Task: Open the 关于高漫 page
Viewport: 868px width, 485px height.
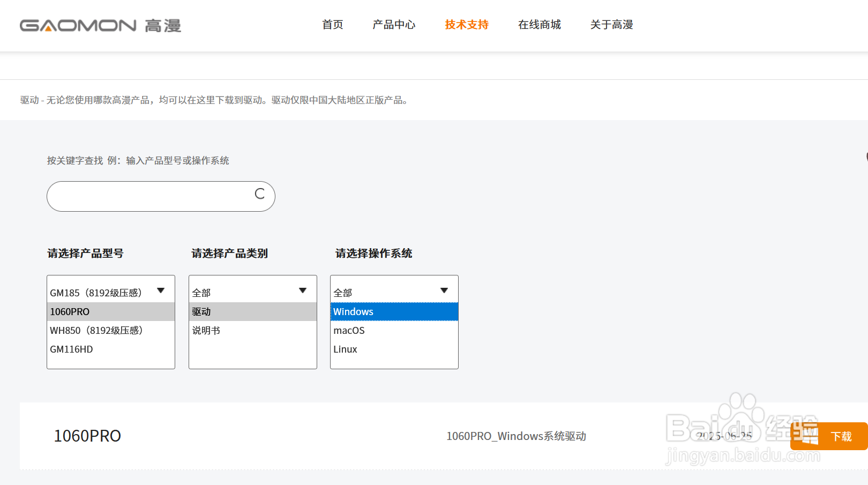Action: [x=612, y=25]
